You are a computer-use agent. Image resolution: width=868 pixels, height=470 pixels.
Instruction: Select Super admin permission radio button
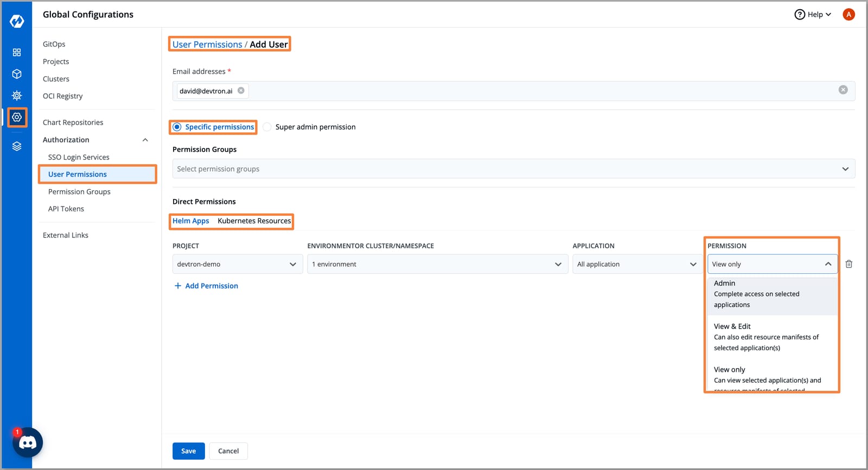(x=267, y=127)
